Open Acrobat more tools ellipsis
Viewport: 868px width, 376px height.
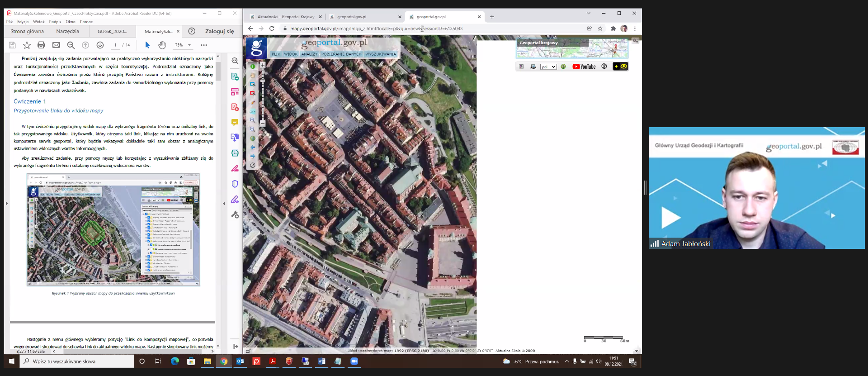click(204, 45)
